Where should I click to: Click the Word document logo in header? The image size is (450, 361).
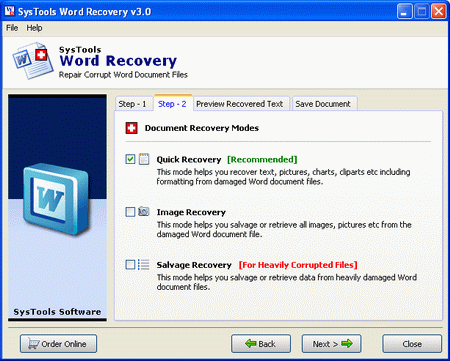click(x=33, y=61)
